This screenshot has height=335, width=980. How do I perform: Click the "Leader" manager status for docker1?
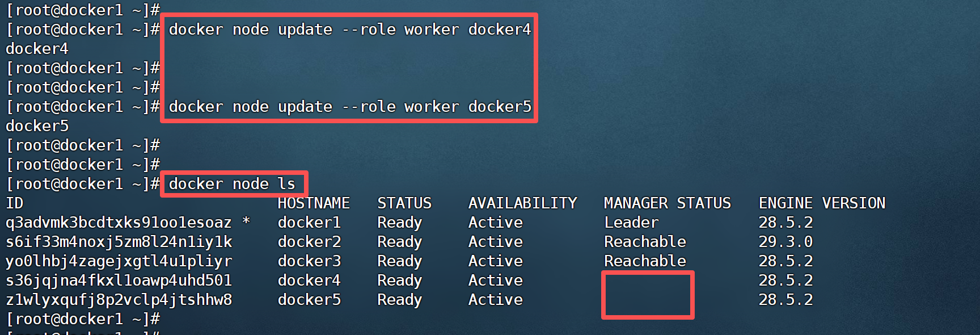coord(631,223)
